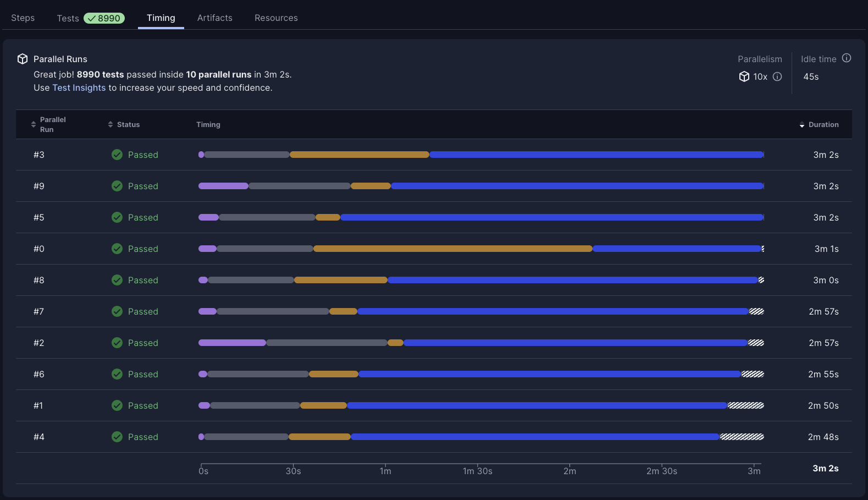Click the 8990 passed tests badge

pos(104,18)
